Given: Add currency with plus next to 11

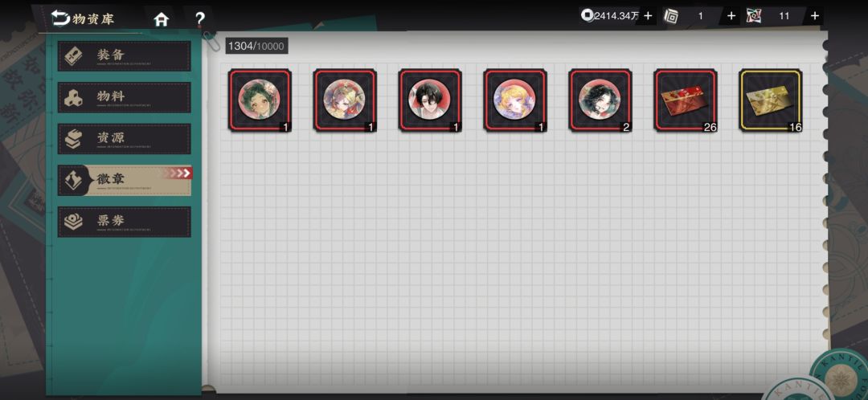Looking at the screenshot, I should point(815,16).
